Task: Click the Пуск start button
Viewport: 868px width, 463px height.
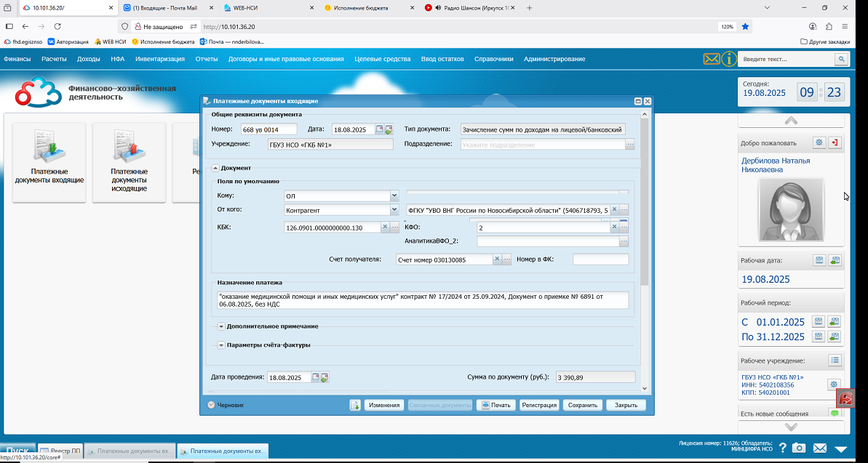Action: [17, 451]
